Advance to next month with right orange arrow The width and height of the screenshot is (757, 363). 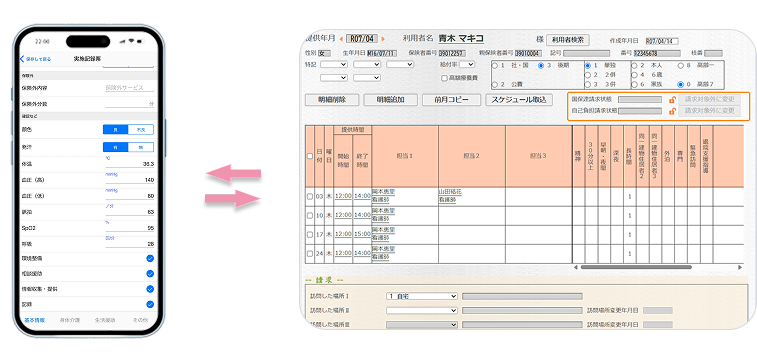[x=383, y=39]
